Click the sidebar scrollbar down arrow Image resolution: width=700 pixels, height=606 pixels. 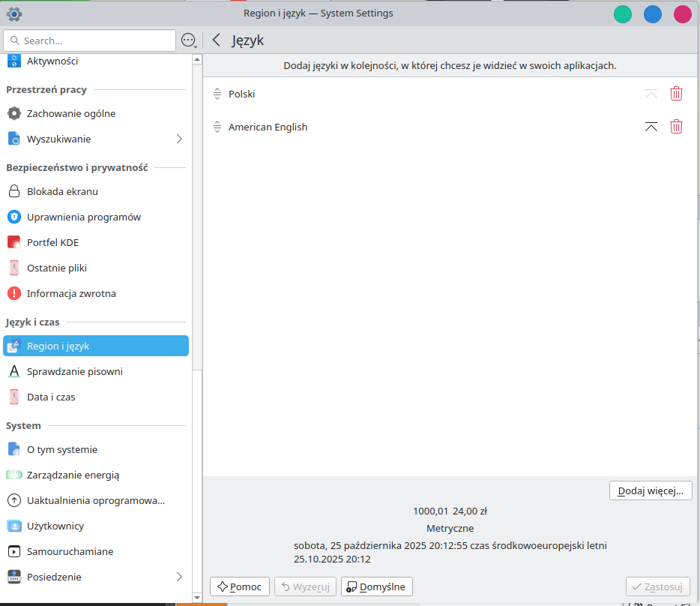pos(197,597)
